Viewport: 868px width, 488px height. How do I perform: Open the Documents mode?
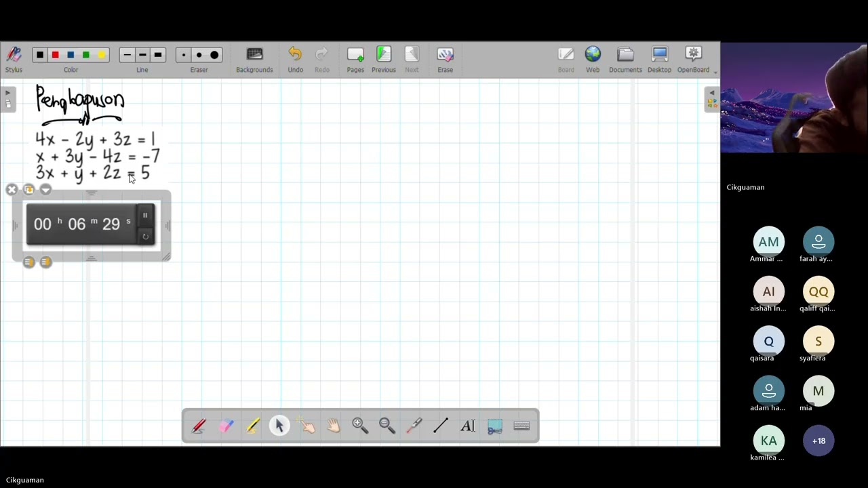625,59
